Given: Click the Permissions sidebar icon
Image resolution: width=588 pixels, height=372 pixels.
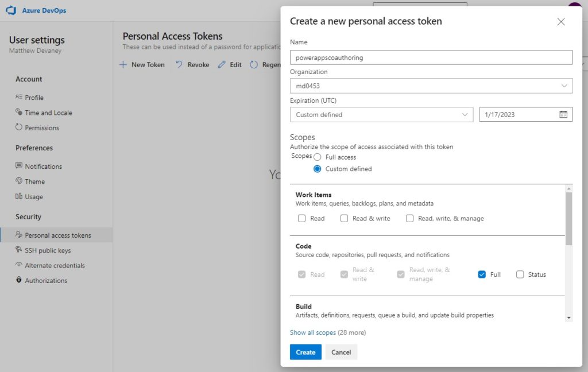Looking at the screenshot, I should (x=19, y=127).
